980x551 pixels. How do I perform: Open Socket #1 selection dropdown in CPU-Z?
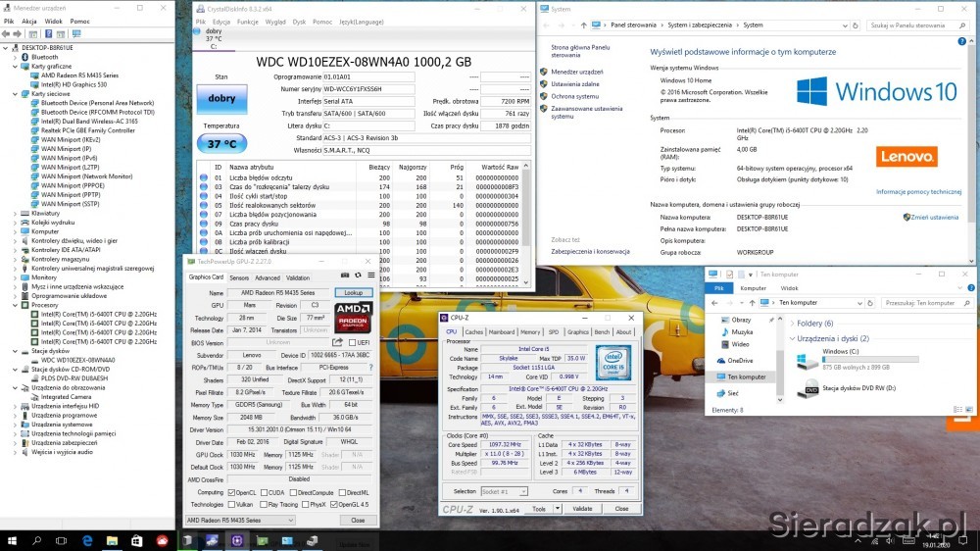(505, 491)
